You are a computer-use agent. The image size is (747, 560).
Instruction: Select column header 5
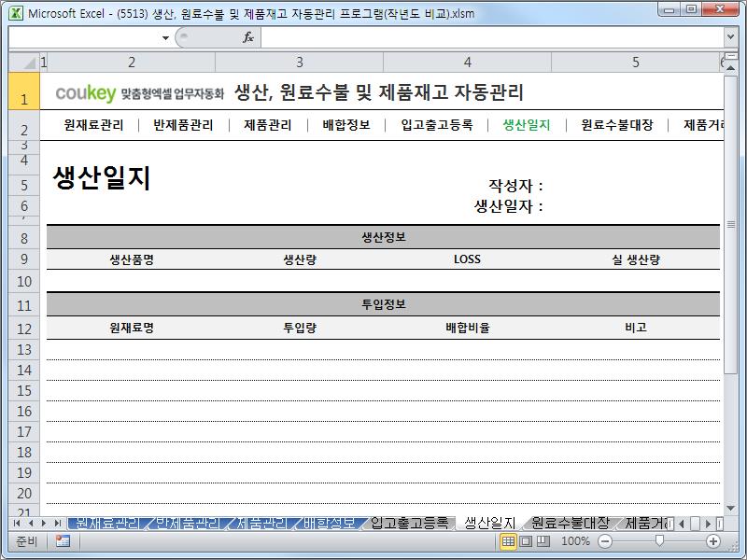(635, 62)
